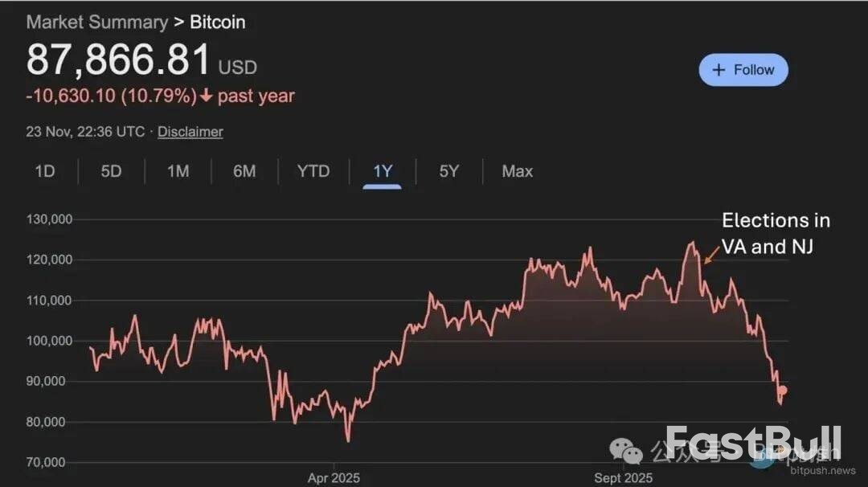Click the plus icon on Follow

point(719,70)
